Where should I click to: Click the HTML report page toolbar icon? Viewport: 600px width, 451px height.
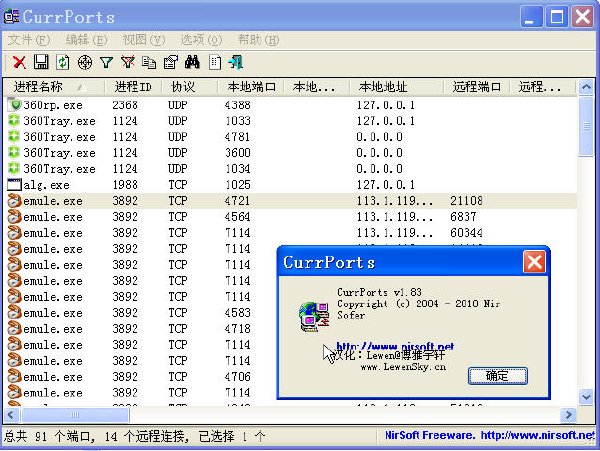[215, 62]
